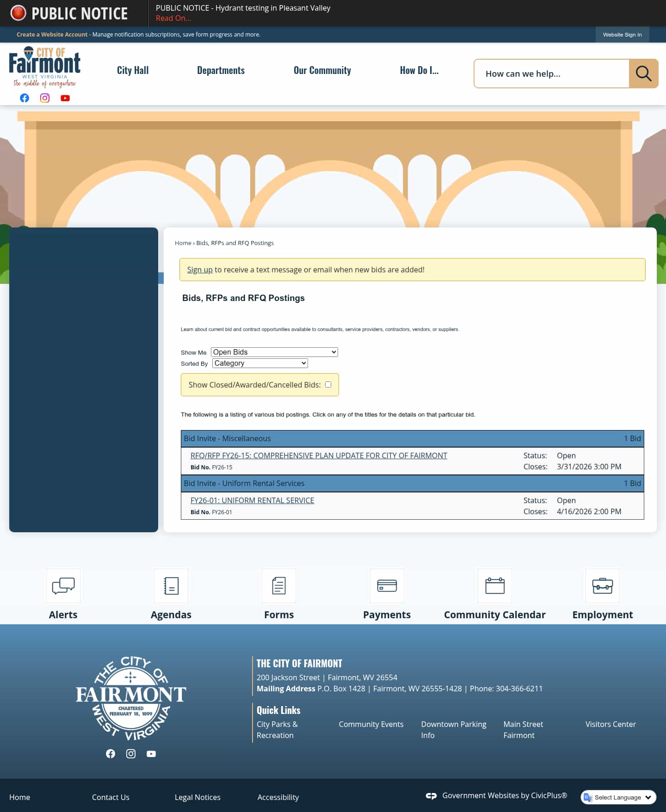Viewport: 666px width, 812px height.
Task: Open the Community Calendar icon
Action: click(x=495, y=586)
